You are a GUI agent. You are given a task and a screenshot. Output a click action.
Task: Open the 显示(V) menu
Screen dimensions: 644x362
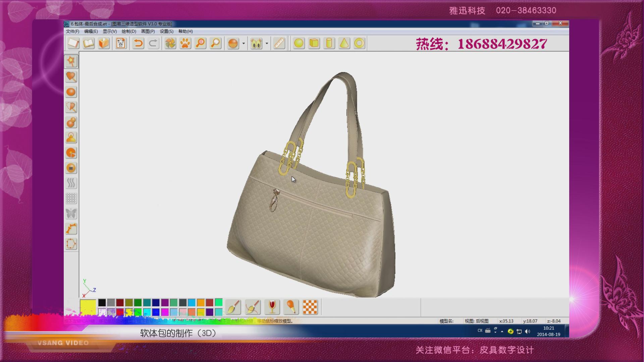(x=110, y=31)
